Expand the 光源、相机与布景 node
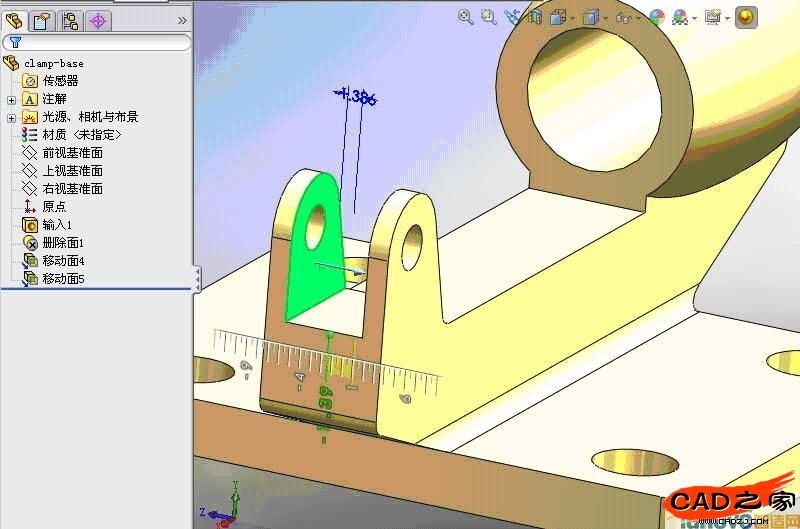The image size is (800, 529). (x=11, y=117)
